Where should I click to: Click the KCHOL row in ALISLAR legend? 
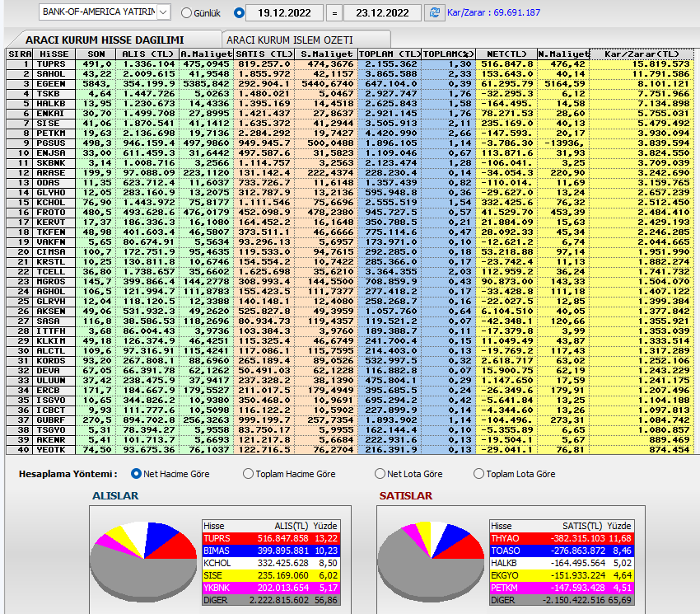pos(271,563)
